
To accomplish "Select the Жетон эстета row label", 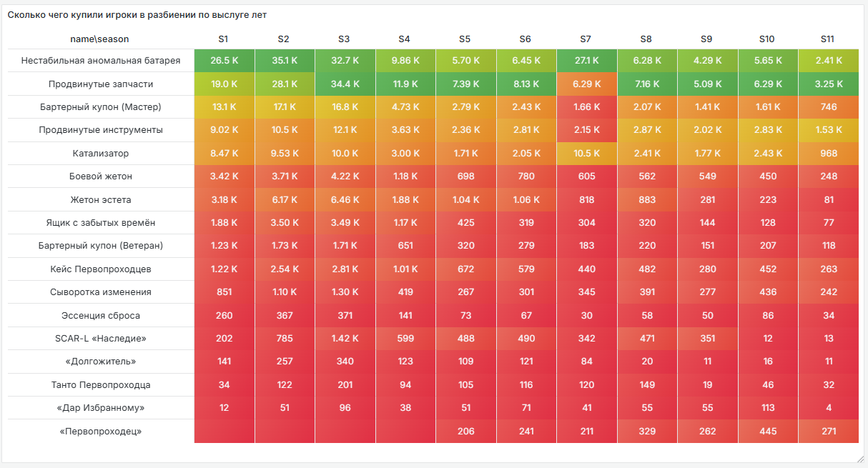I will [x=101, y=200].
